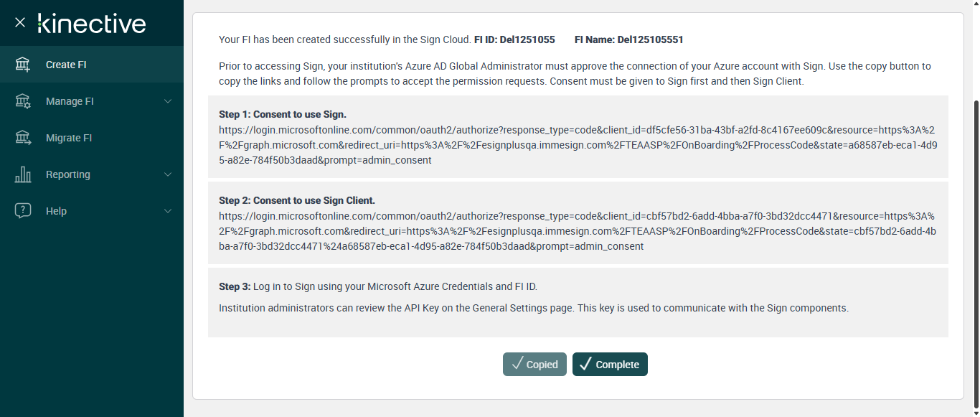Click the Migrate FI bank-arrow icon

coord(23,138)
